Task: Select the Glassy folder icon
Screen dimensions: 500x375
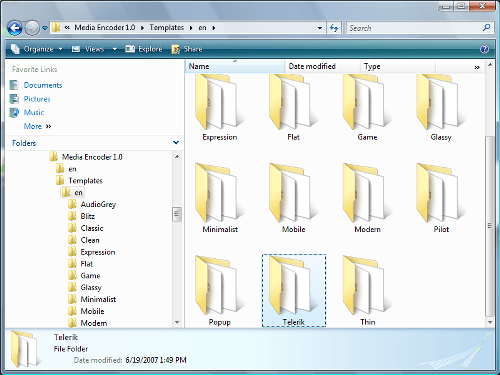Action: (441, 102)
